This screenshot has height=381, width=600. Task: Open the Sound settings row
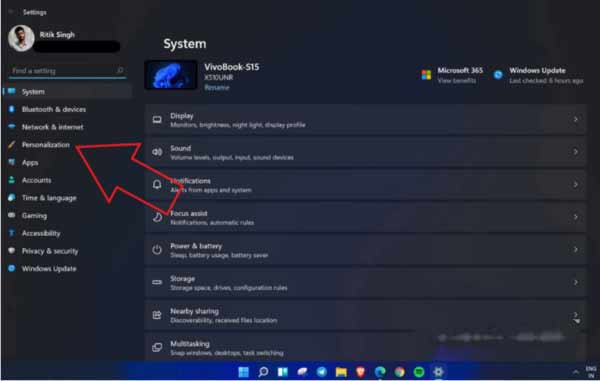pyautogui.click(x=365, y=152)
